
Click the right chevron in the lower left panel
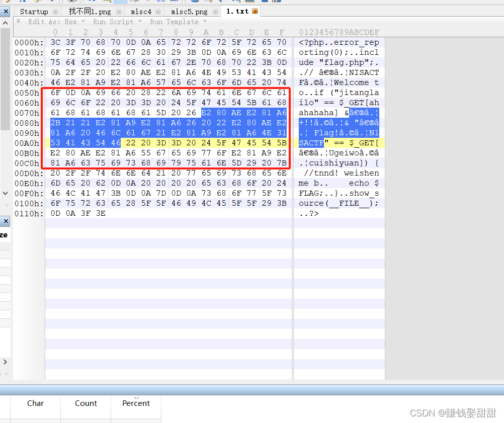tap(5, 362)
